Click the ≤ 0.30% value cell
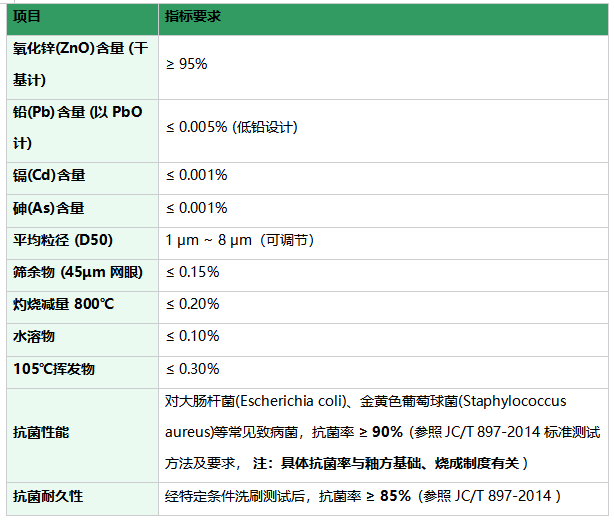The image size is (614, 521). pos(383,372)
